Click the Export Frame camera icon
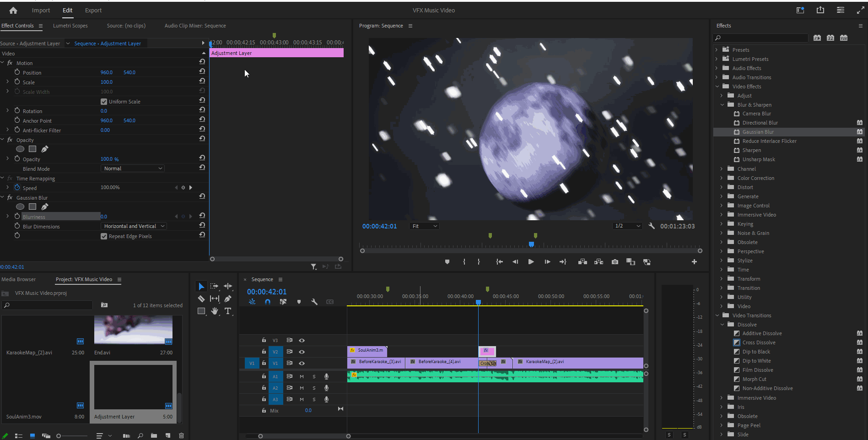This screenshot has width=868, height=440. click(615, 262)
